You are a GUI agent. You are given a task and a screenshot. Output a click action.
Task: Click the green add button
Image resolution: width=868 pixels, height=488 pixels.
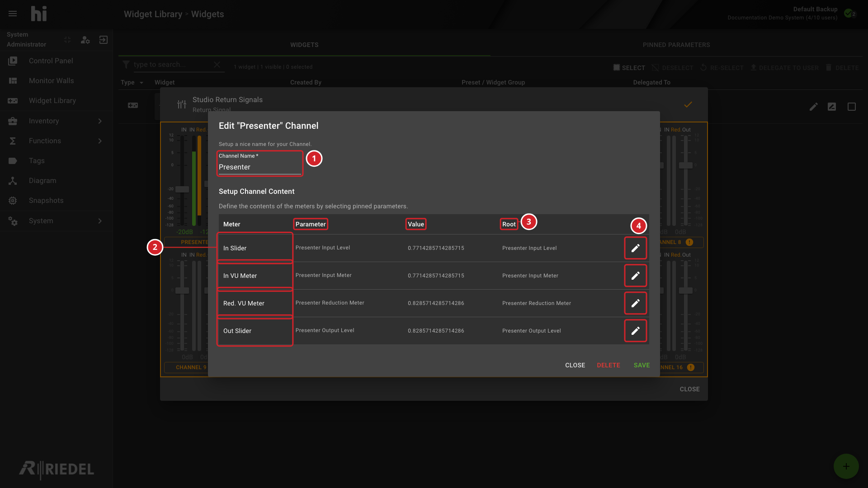tap(846, 466)
